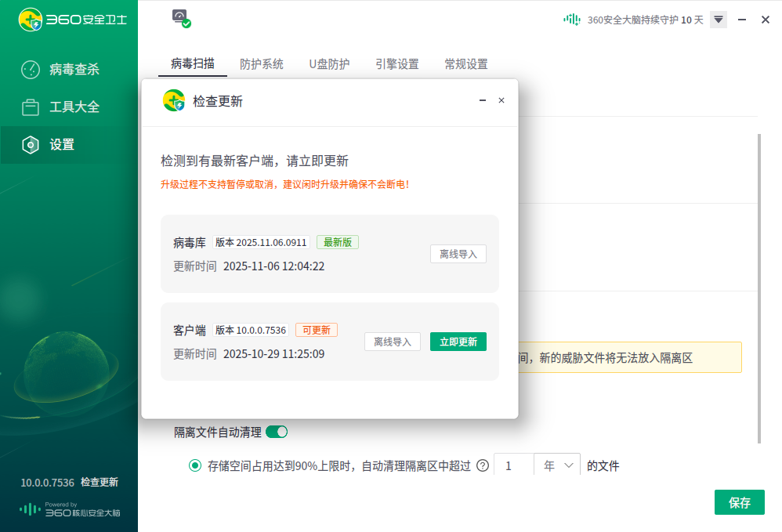Click the settings page vertical scrollbar
Image resolution: width=782 pixels, height=532 pixels.
tap(759, 288)
